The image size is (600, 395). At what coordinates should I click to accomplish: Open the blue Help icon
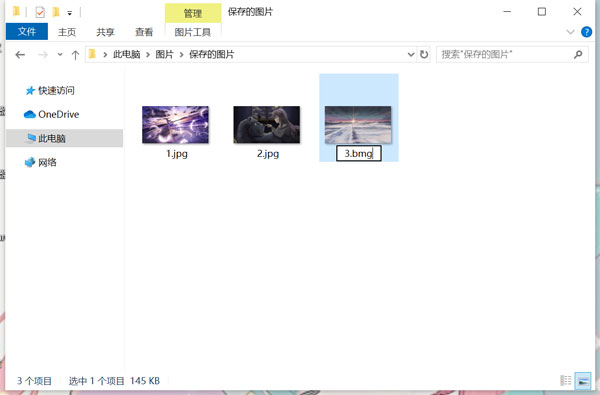(586, 32)
